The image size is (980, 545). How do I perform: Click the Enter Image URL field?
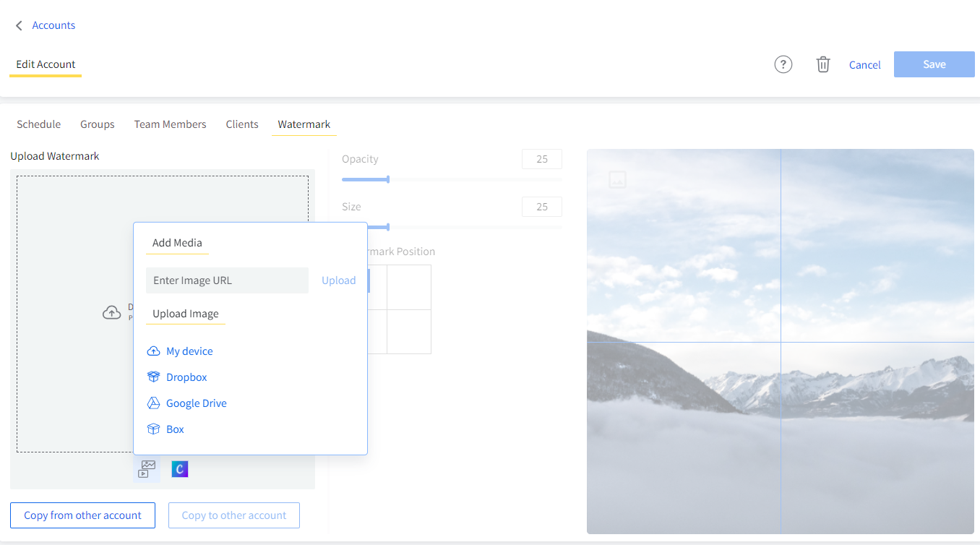[227, 280]
